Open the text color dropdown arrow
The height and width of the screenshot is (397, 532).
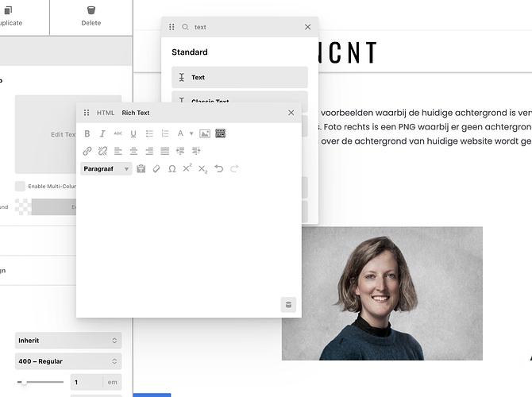(x=191, y=133)
